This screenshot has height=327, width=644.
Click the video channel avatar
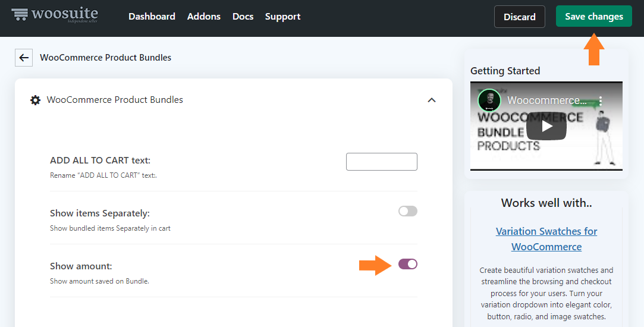(489, 100)
